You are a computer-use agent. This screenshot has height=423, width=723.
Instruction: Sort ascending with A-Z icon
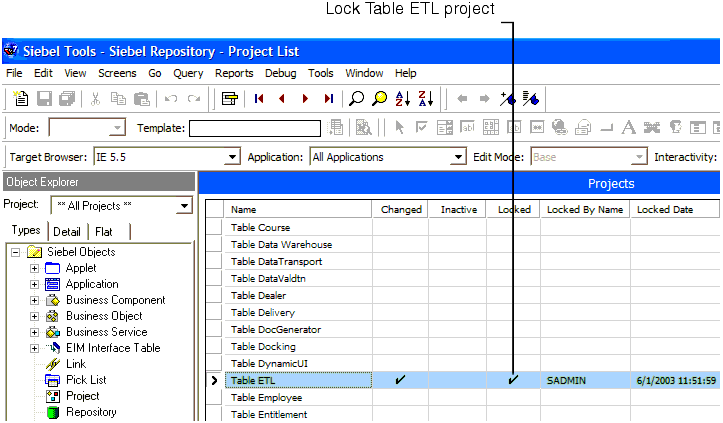click(x=403, y=98)
